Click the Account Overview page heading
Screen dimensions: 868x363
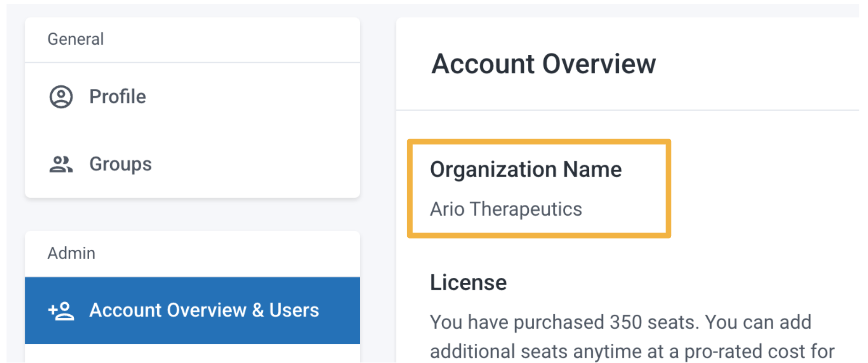[x=544, y=63]
